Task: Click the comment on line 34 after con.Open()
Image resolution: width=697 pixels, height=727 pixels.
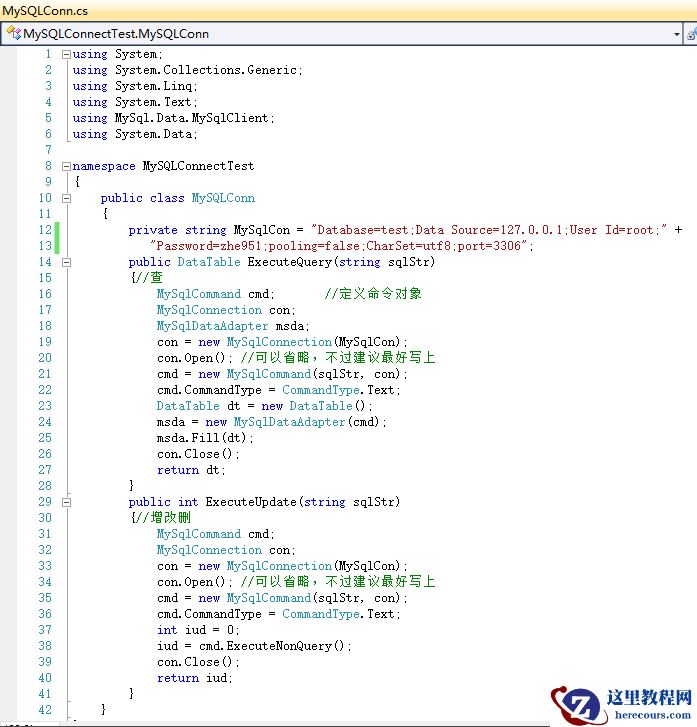Action: (338, 581)
